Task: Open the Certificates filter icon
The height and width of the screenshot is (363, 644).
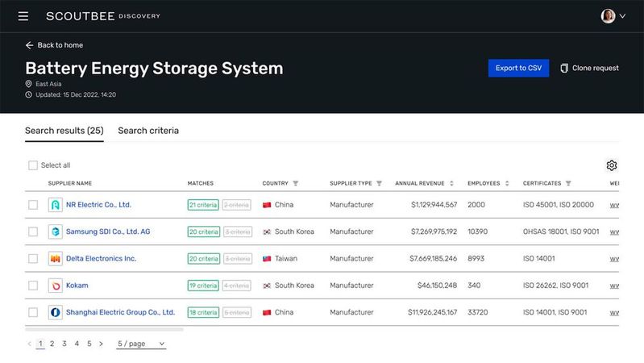Action: 568,183
